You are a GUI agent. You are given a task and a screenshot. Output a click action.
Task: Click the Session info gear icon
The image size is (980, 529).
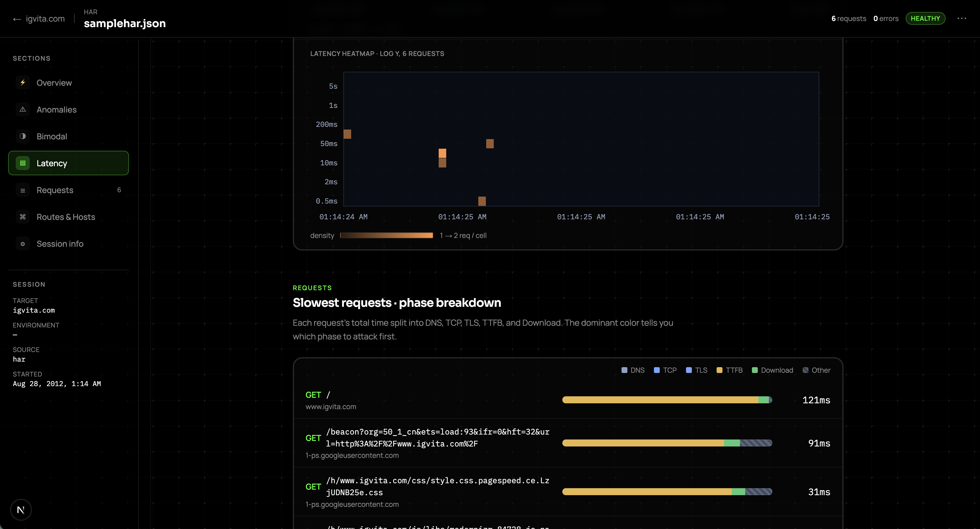(23, 244)
